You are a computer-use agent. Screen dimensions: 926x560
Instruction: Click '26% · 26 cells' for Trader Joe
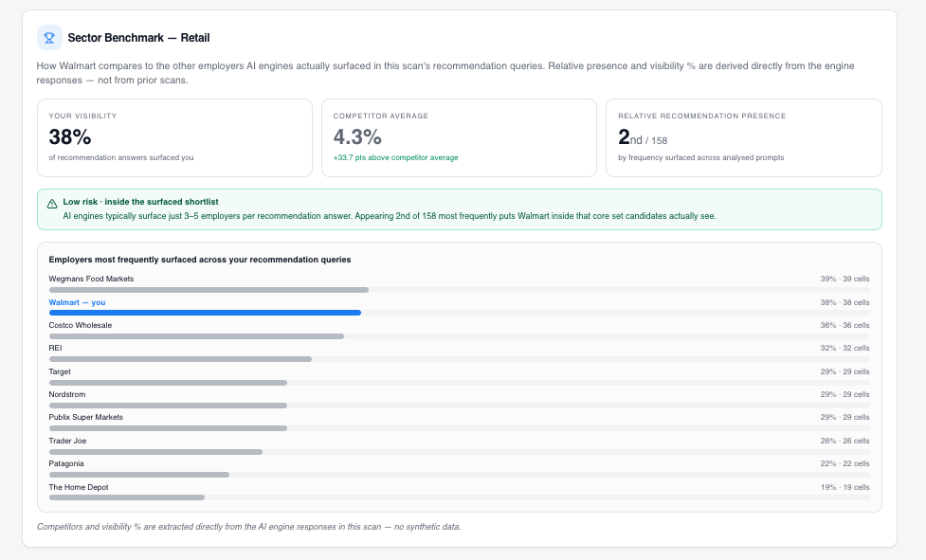click(844, 441)
